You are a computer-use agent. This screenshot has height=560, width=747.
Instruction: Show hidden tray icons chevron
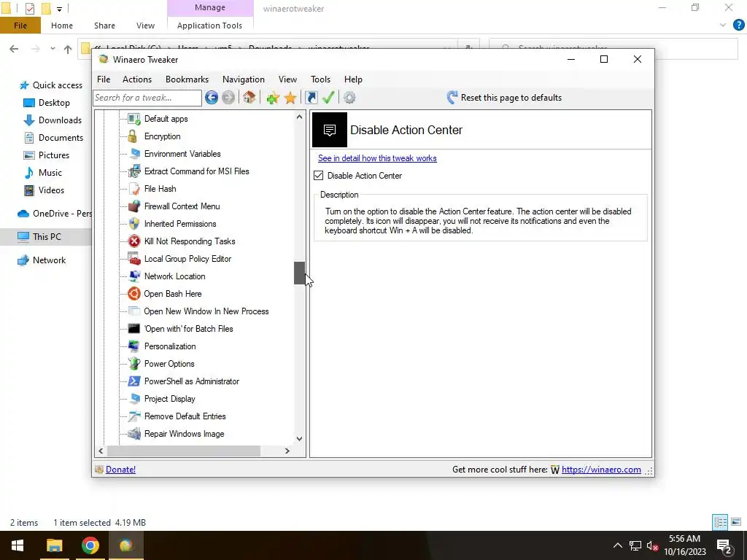click(617, 545)
